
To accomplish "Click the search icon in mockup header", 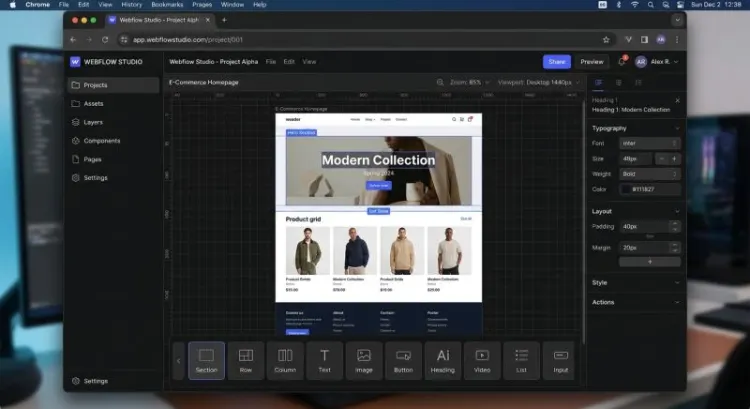I will click(x=454, y=119).
